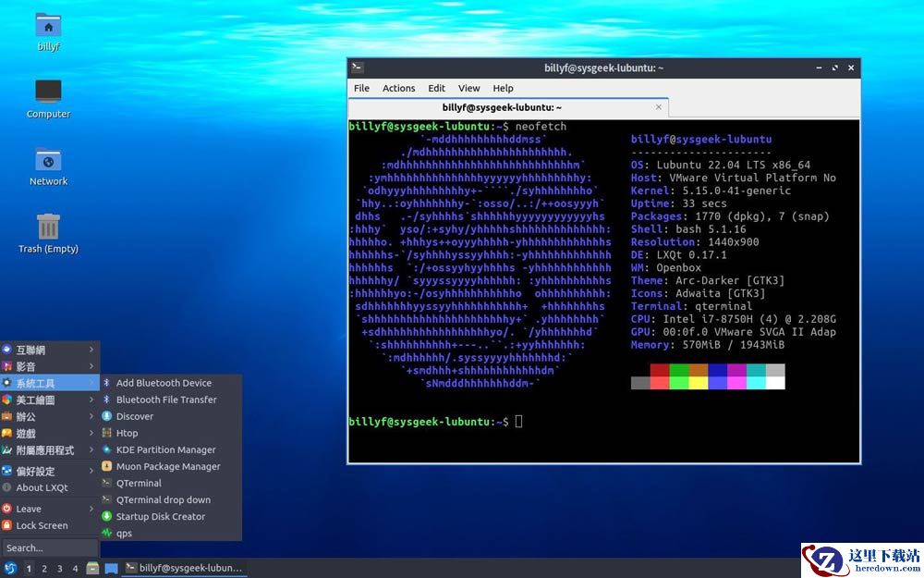
Task: Expand the 美工繪圖 submenu
Action: (50, 400)
